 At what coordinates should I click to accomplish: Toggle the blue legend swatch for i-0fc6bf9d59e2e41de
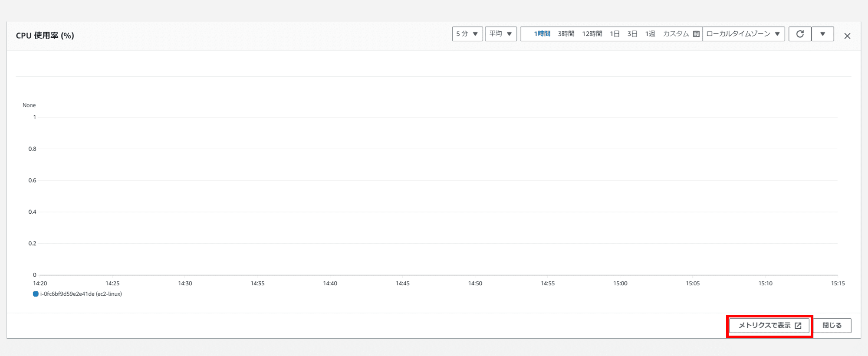36,294
